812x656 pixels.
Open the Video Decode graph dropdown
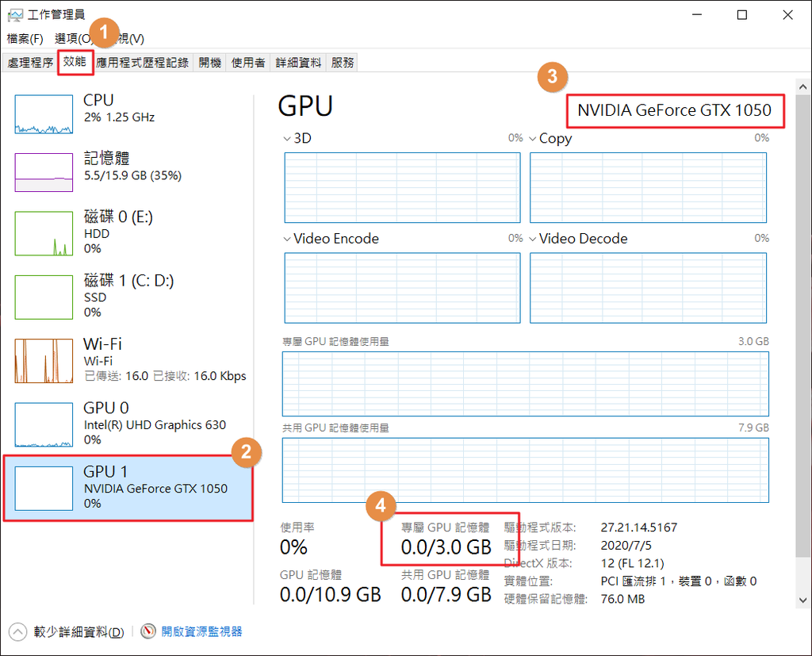(x=532, y=239)
